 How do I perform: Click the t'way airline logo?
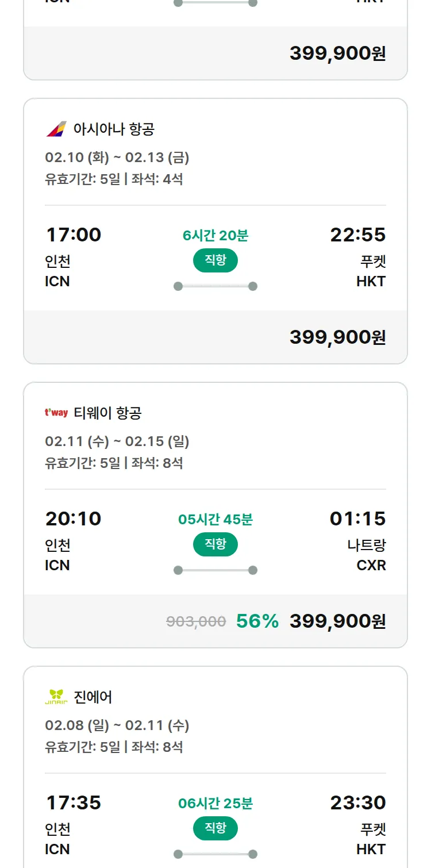[56, 413]
